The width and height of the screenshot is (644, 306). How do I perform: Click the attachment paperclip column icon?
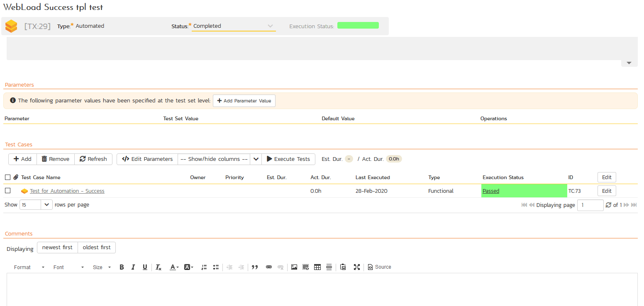16,177
